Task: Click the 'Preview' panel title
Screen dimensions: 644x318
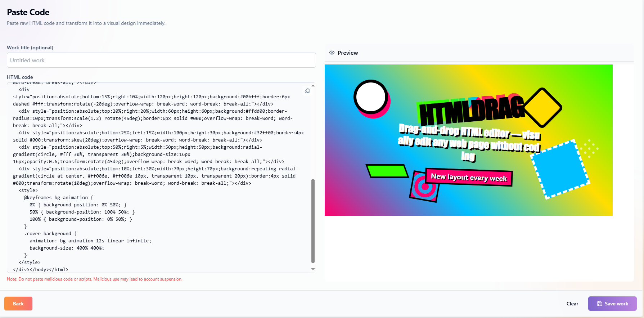Action: (348, 53)
